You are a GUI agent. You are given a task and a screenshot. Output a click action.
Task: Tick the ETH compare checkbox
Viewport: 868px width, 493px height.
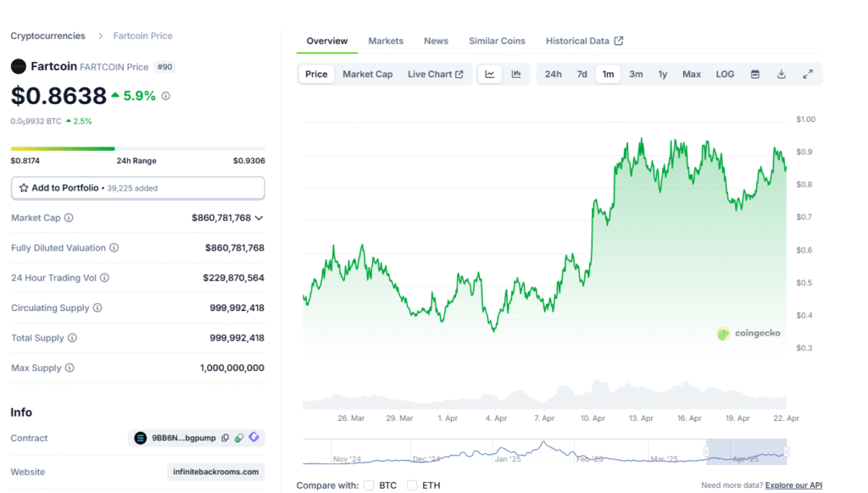(x=412, y=485)
